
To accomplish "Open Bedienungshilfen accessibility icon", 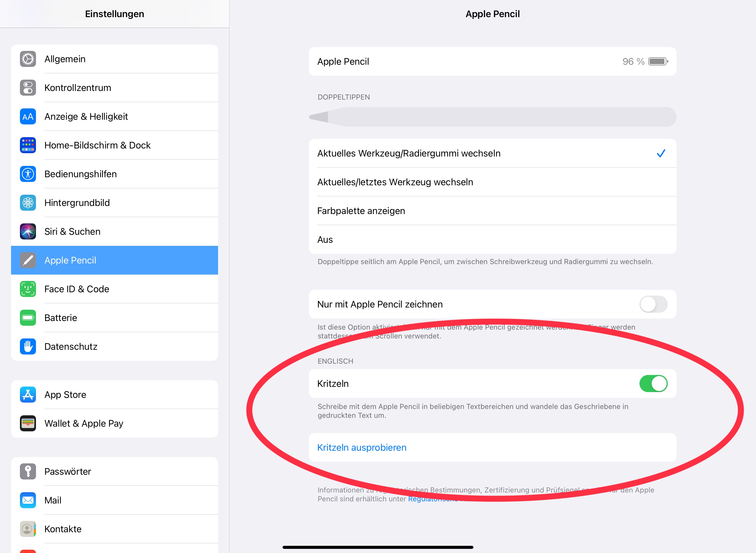I will coord(28,174).
